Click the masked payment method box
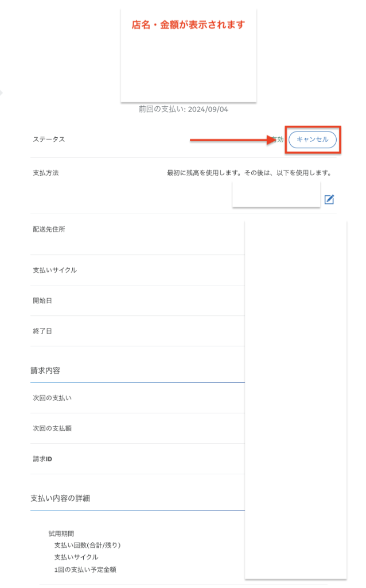This screenshot has height=588, width=366. pos(276,195)
